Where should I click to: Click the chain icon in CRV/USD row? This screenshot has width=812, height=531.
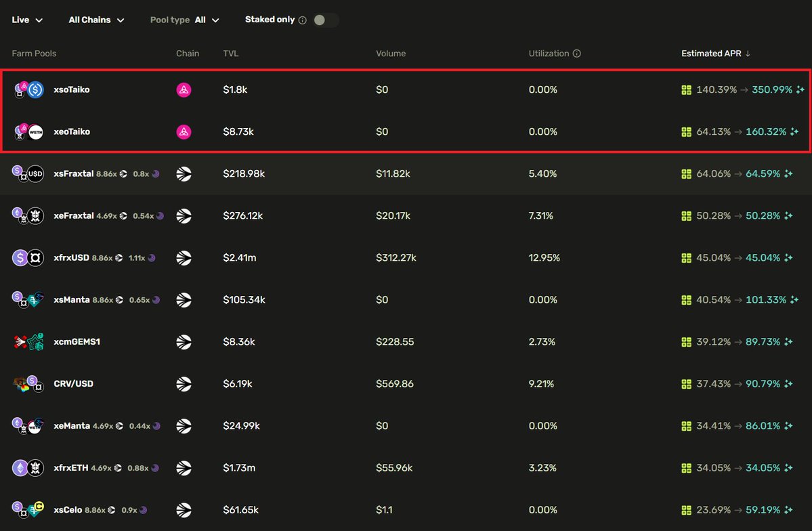point(184,383)
